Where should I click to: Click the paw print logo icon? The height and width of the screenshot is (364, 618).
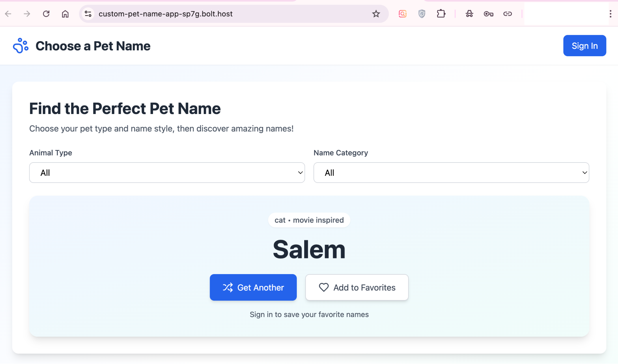pyautogui.click(x=20, y=46)
